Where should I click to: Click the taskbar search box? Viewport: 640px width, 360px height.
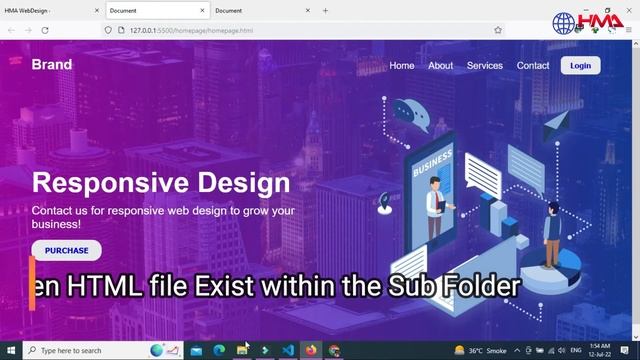pyautogui.click(x=103, y=351)
